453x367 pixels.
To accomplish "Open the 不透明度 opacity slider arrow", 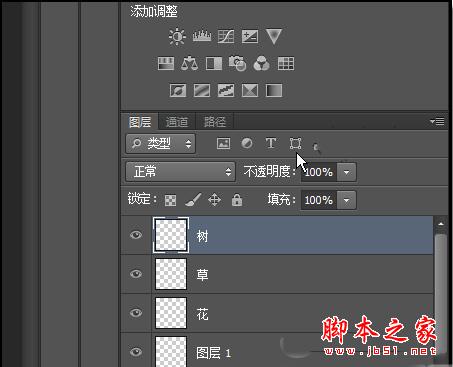I will 347,172.
